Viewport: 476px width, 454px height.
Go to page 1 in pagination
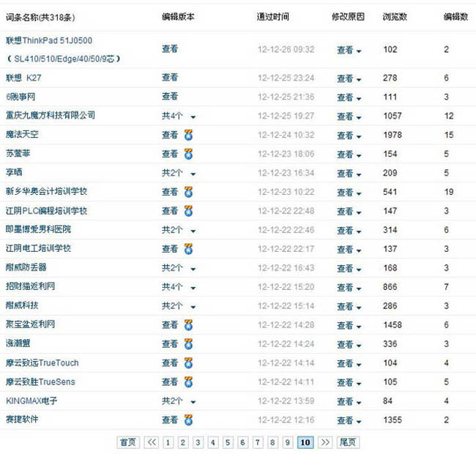(168, 442)
